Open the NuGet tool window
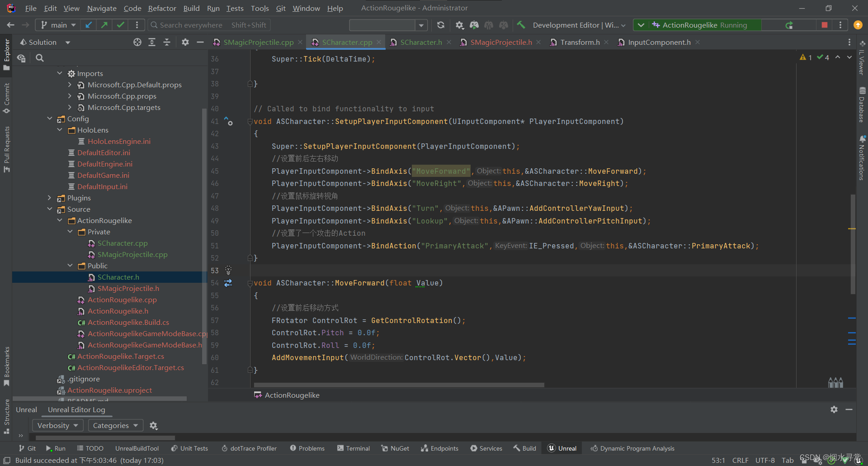The width and height of the screenshot is (868, 466). (395, 448)
